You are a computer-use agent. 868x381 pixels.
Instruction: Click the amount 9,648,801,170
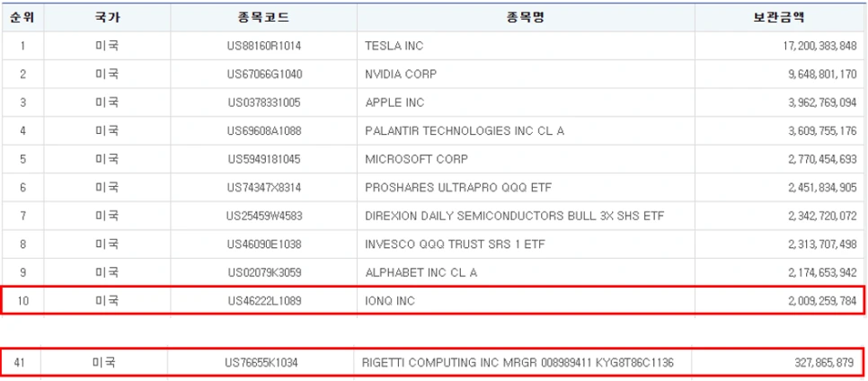coord(822,75)
